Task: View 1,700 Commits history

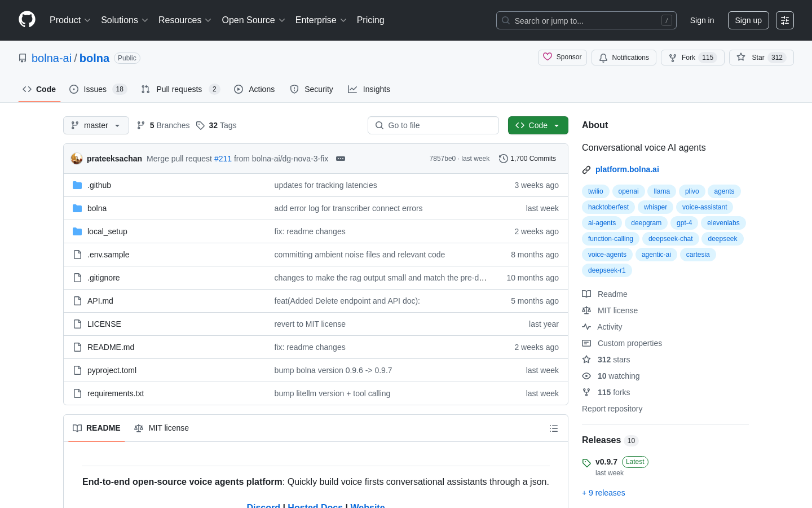Action: click(x=527, y=159)
